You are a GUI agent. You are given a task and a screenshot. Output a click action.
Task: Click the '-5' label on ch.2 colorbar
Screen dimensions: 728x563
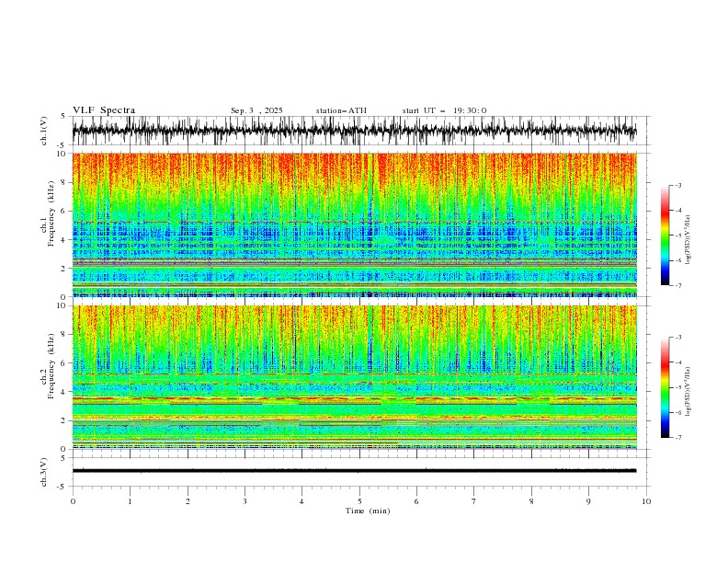click(678, 387)
